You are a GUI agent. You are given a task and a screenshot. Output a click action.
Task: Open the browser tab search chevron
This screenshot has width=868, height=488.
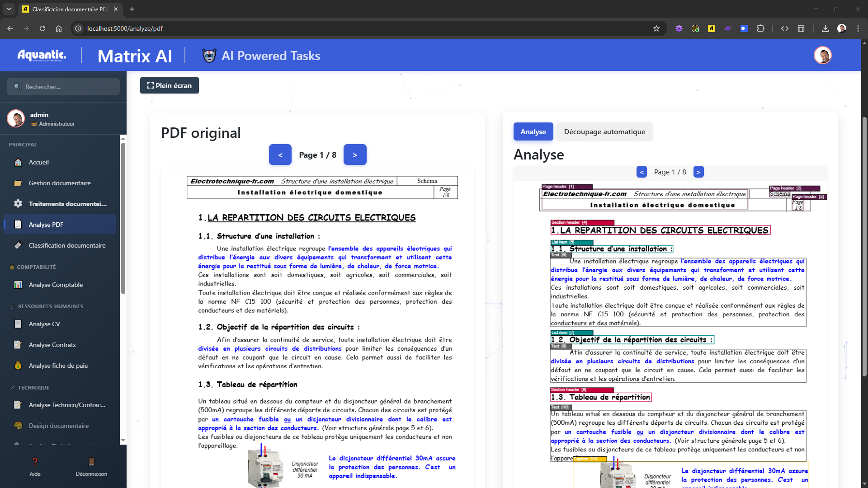coord(10,9)
